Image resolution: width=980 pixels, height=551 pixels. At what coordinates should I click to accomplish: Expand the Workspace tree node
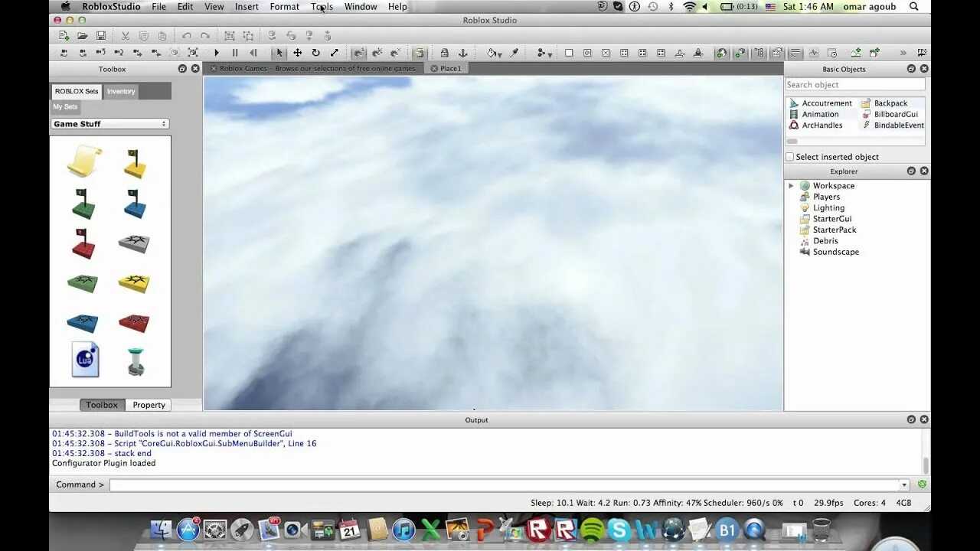(x=791, y=186)
